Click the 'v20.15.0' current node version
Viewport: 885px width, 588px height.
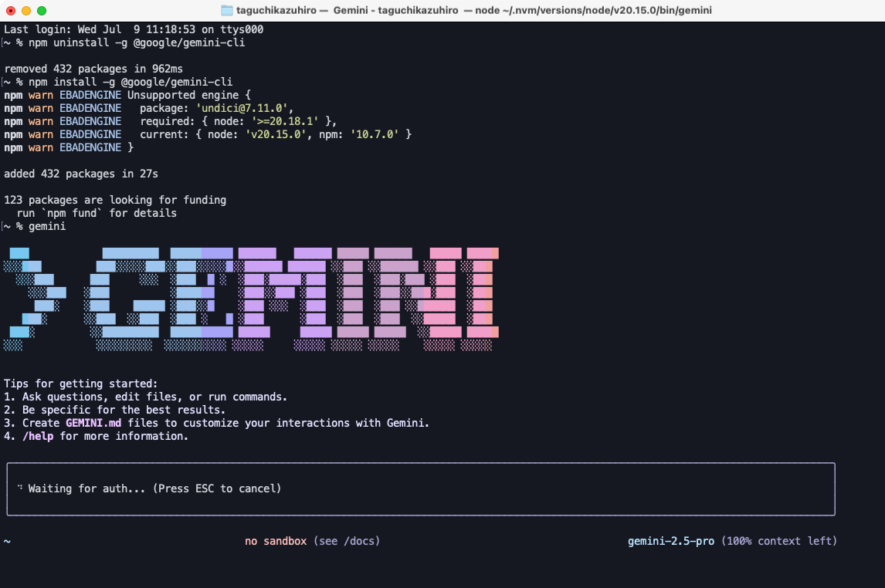click(276, 134)
